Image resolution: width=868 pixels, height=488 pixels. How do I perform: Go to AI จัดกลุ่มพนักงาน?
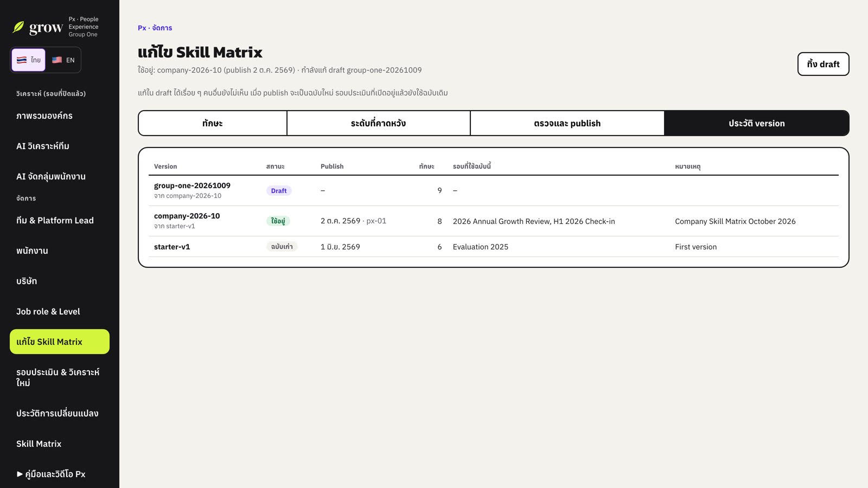[60, 176]
